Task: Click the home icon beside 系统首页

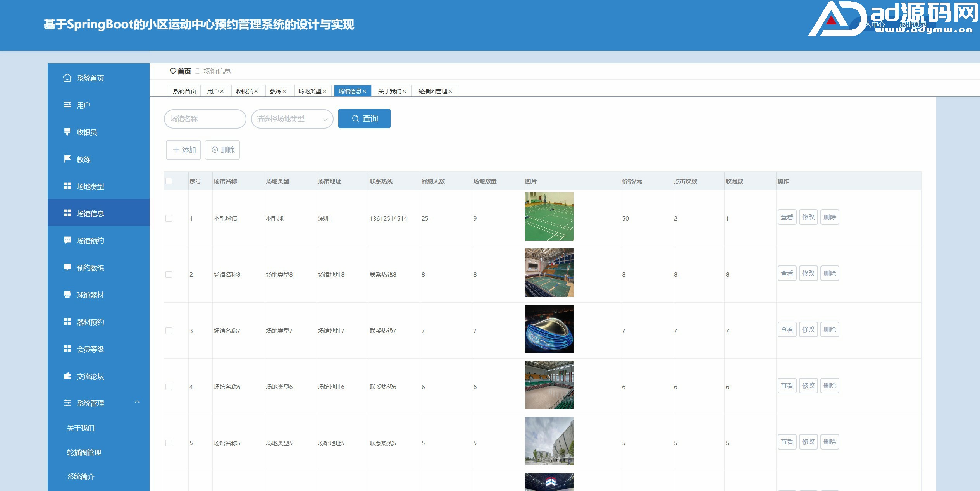Action: (x=67, y=78)
